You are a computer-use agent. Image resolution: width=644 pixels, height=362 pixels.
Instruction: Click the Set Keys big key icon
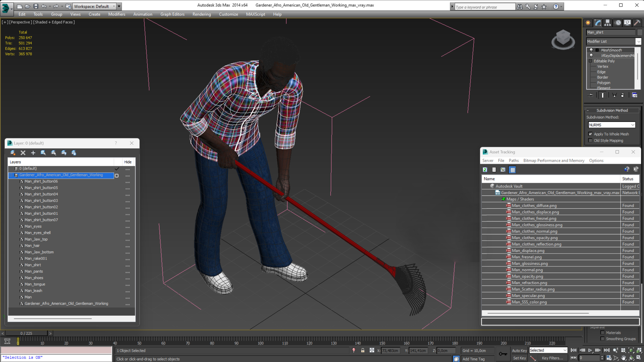point(503,354)
